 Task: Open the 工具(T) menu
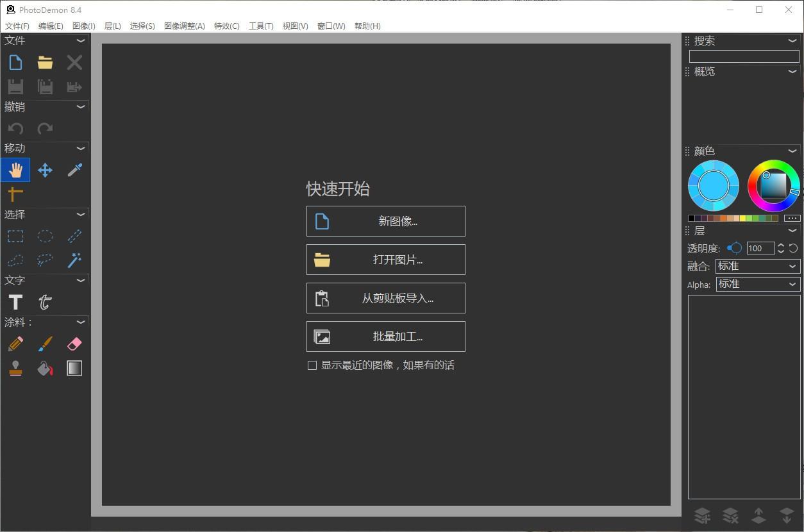[261, 26]
